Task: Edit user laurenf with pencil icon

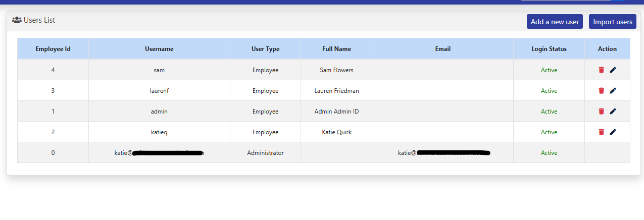Action: coord(613,91)
